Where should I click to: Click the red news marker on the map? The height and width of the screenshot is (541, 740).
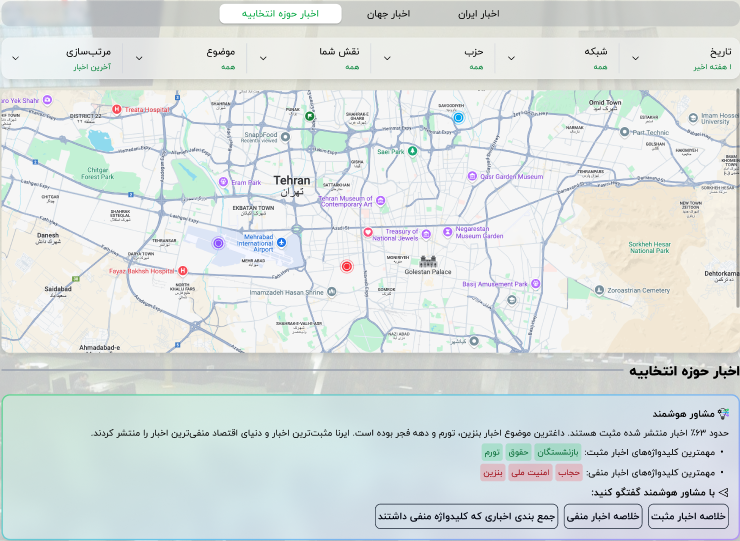coord(347,266)
